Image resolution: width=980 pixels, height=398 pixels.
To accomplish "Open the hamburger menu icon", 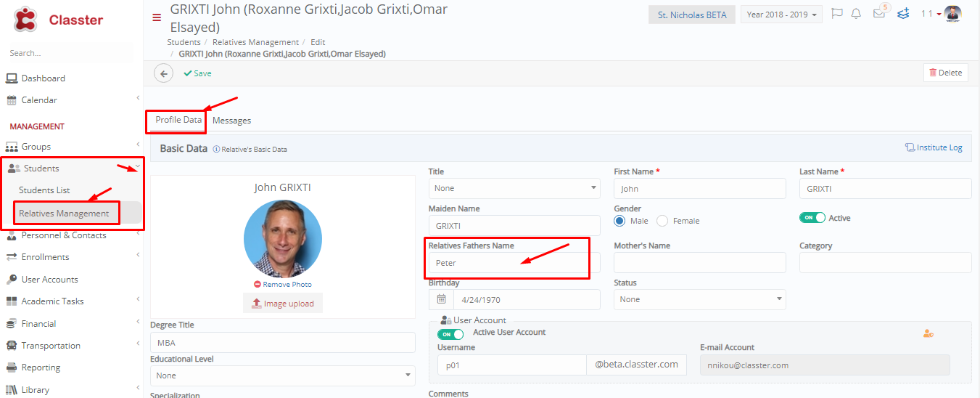I will [x=157, y=18].
